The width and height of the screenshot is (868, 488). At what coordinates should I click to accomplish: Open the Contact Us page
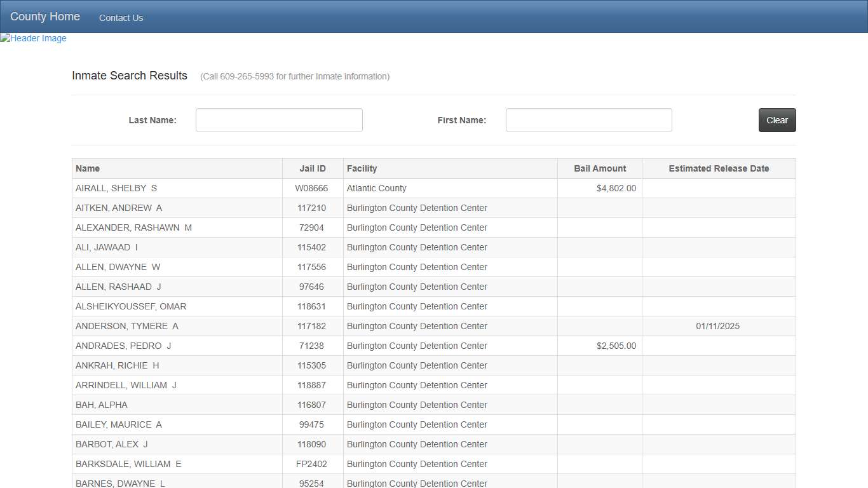pyautogui.click(x=121, y=18)
